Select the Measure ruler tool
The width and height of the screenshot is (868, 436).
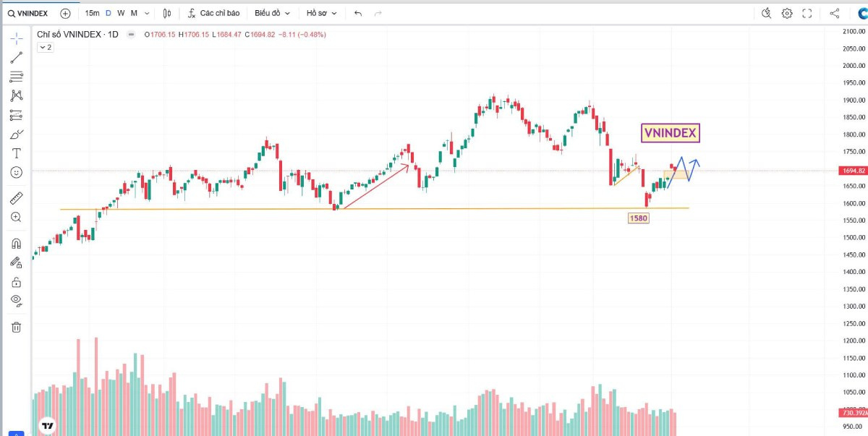pos(14,197)
